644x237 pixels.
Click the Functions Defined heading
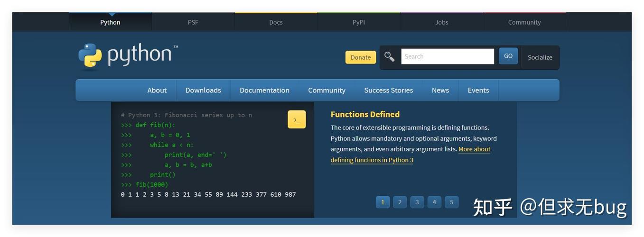(x=365, y=114)
